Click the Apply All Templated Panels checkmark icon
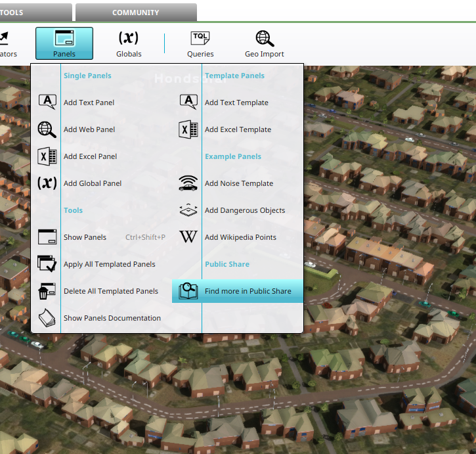This screenshot has height=454, width=476. tap(47, 264)
